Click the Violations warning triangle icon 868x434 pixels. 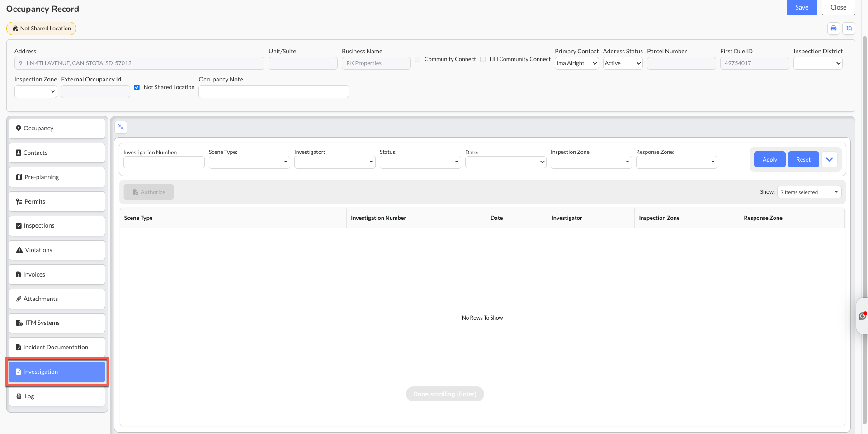19,250
